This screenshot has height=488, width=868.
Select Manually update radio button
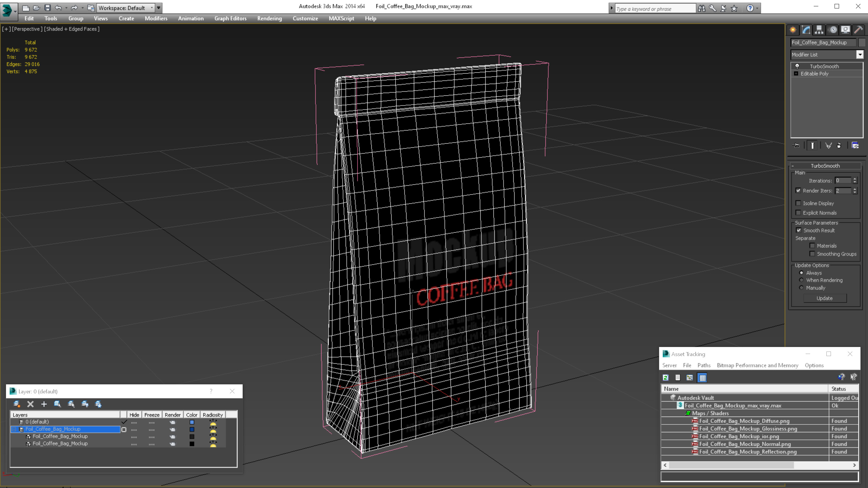[801, 287]
